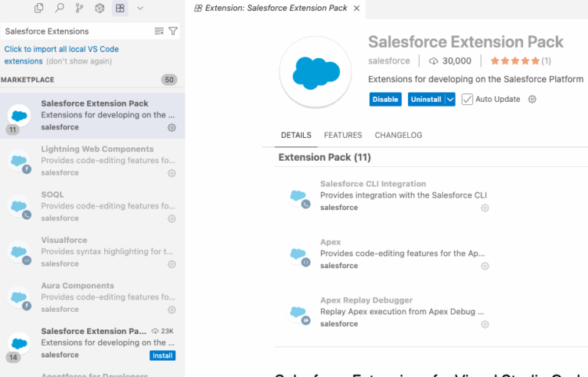
Task: Click the Aura Components cloud icon
Action: coord(19,298)
